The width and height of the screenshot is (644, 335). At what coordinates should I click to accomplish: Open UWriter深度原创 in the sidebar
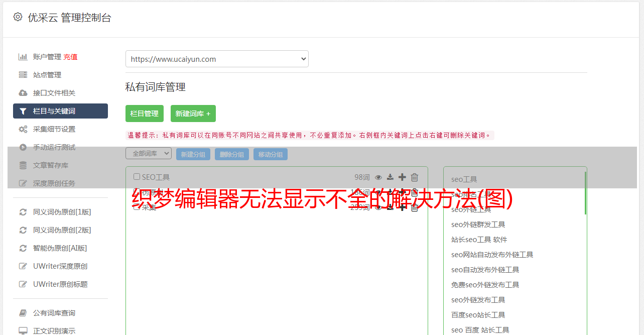click(x=60, y=266)
